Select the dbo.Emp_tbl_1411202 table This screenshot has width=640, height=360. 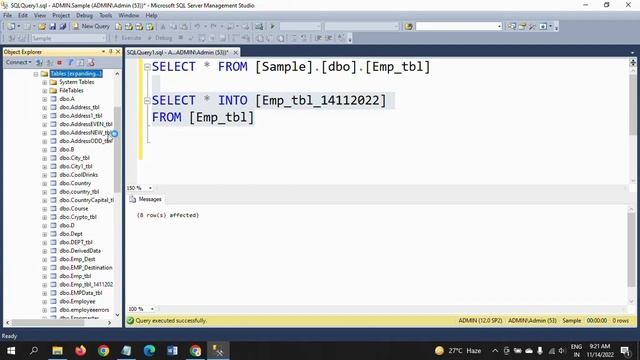tap(86, 284)
